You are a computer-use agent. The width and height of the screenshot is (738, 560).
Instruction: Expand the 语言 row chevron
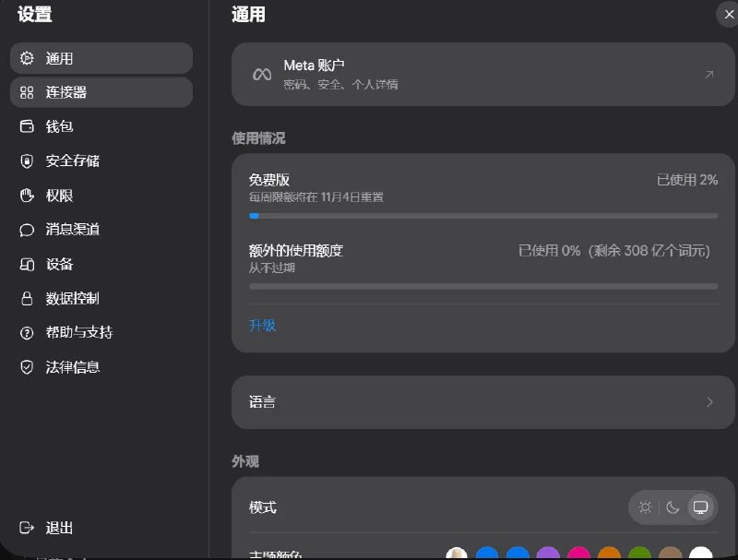pos(709,402)
